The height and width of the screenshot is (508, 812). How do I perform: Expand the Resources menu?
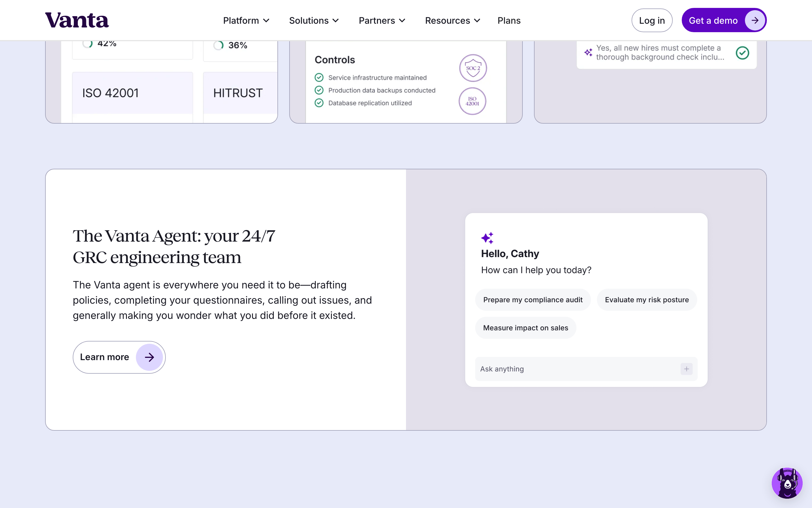click(453, 21)
